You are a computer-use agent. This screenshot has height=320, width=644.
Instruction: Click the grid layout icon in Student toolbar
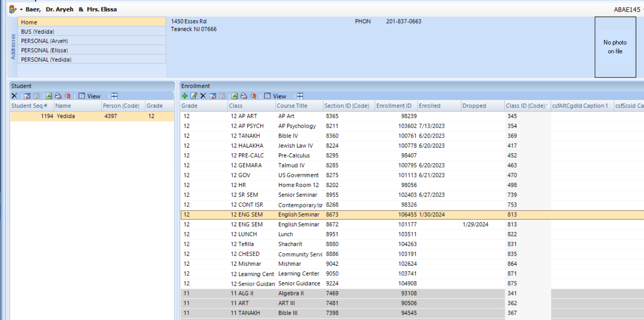[x=115, y=96]
